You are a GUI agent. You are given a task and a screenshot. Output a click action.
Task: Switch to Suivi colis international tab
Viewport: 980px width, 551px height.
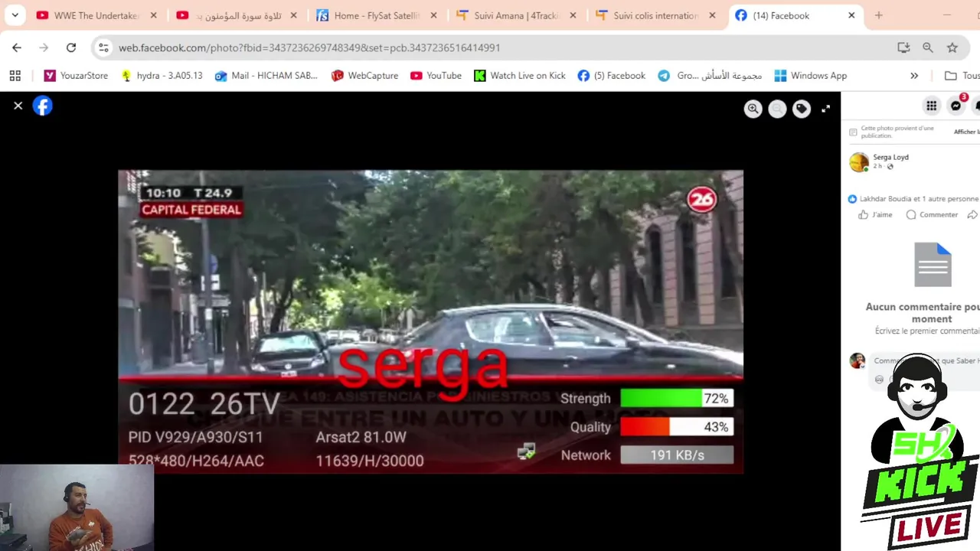point(656,15)
